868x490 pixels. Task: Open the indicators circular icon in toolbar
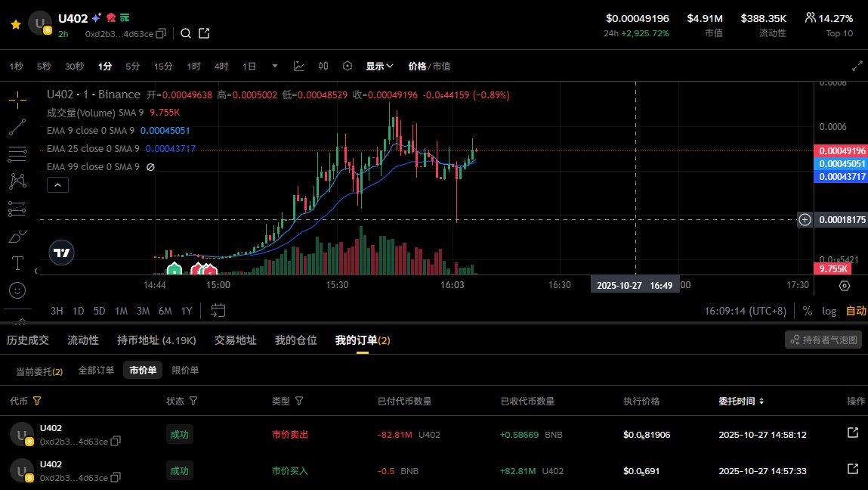tap(347, 66)
